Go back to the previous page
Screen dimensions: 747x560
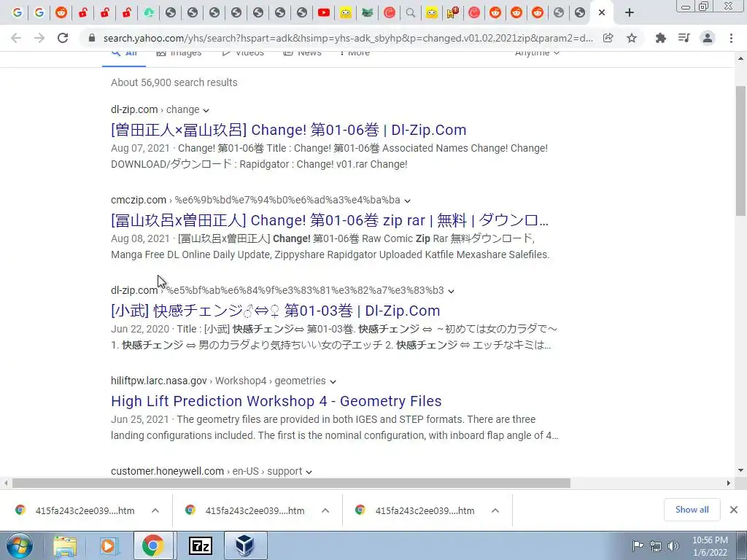click(16, 38)
